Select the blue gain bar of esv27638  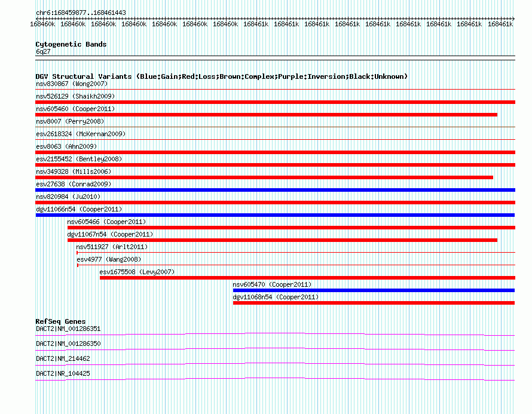click(275, 190)
